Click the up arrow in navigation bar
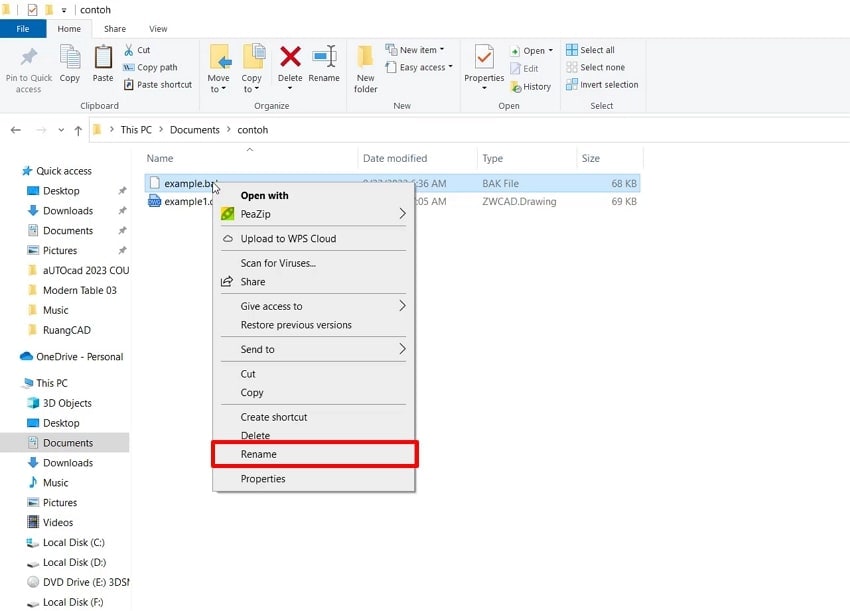Image resolution: width=850 pixels, height=611 pixels. pyautogui.click(x=79, y=129)
